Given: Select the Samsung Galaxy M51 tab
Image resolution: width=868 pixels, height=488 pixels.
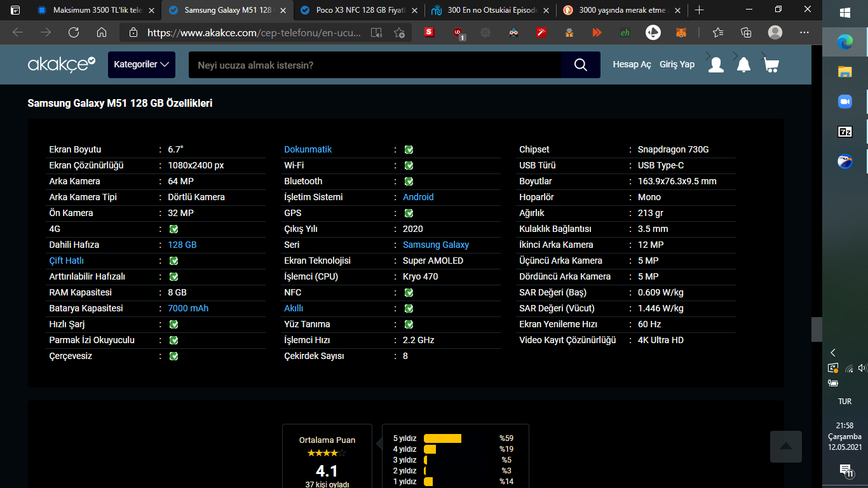Looking at the screenshot, I should point(226,10).
